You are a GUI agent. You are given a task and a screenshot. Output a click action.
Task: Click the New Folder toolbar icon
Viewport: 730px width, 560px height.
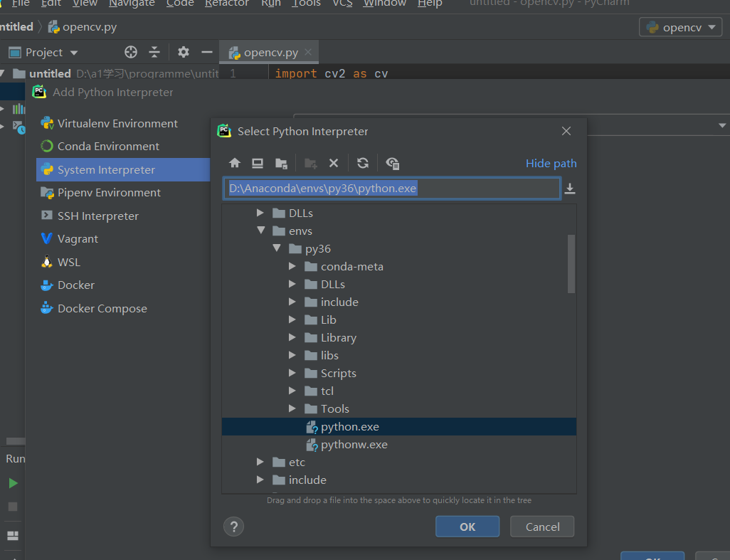coord(310,164)
